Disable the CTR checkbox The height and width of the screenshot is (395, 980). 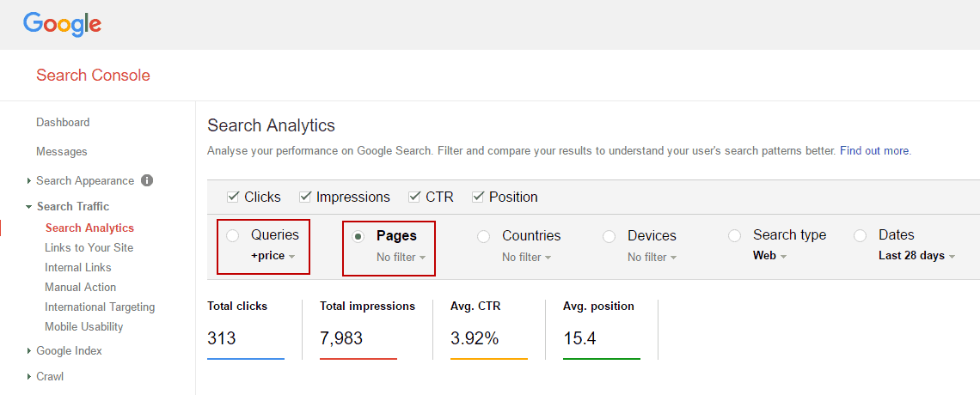[414, 197]
